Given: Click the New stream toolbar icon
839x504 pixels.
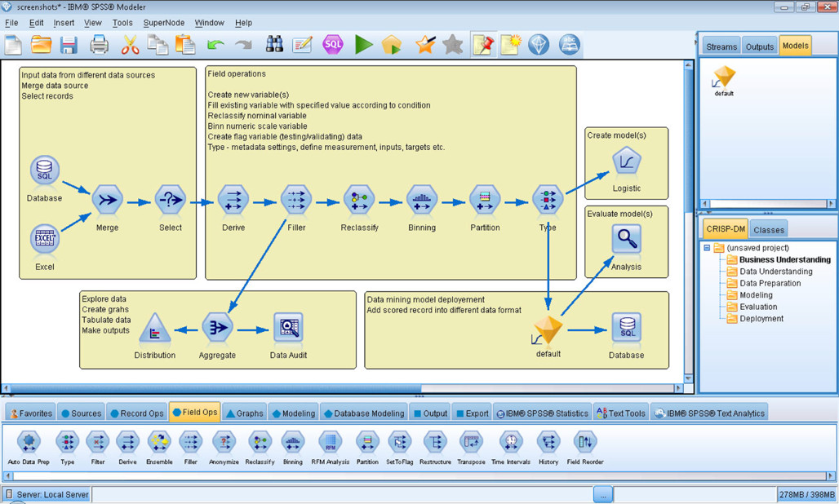Looking at the screenshot, I should (x=13, y=45).
